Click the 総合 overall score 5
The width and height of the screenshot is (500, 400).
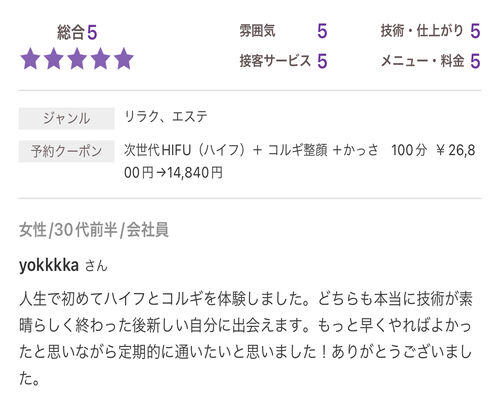pos(92,33)
